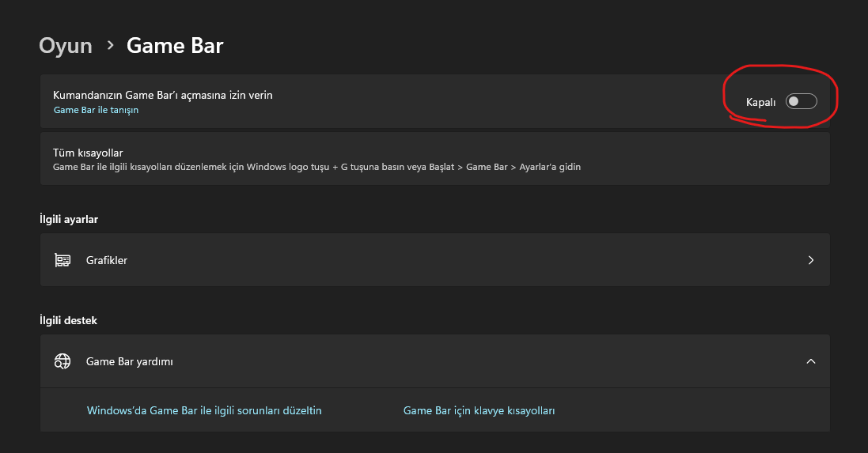Click the Game Bar breadcrumb title
Viewport: 868px width, 453px height.
[x=175, y=45]
